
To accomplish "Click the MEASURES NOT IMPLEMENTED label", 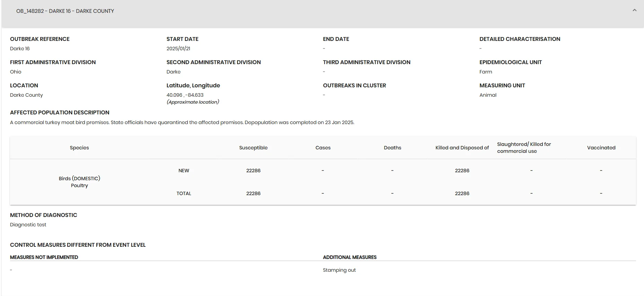I will (44, 257).
